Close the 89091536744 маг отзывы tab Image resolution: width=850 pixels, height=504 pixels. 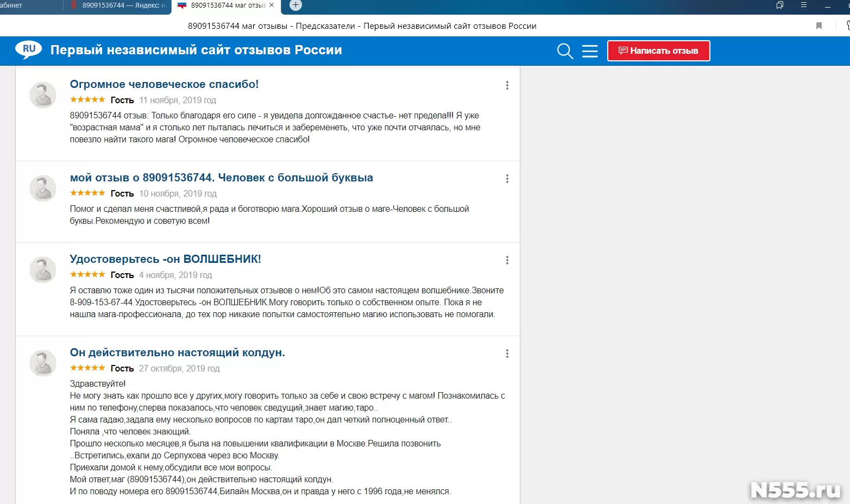(x=272, y=5)
